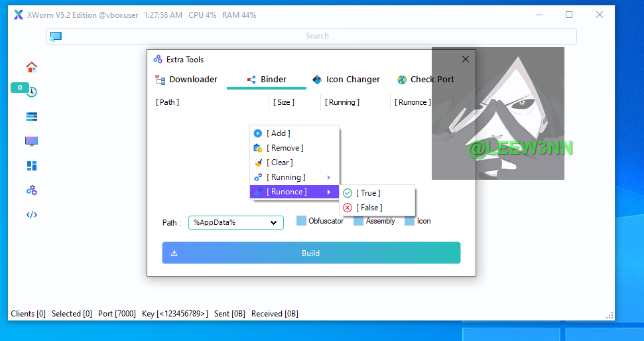Switch to the Downloader tab
Image resolution: width=644 pixels, height=341 pixels.
(186, 80)
